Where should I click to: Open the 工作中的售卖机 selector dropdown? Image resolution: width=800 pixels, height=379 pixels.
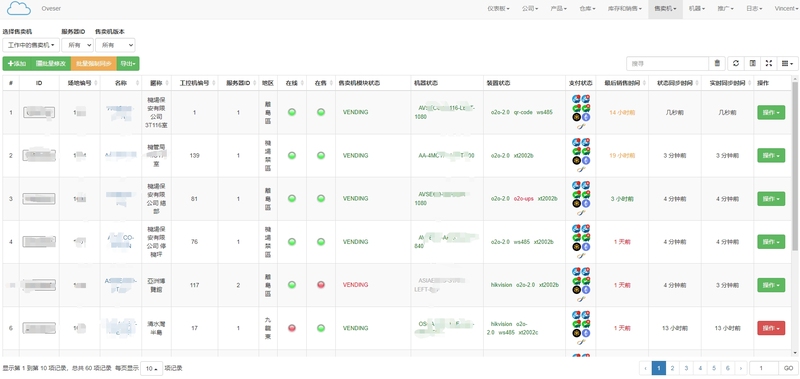point(31,45)
